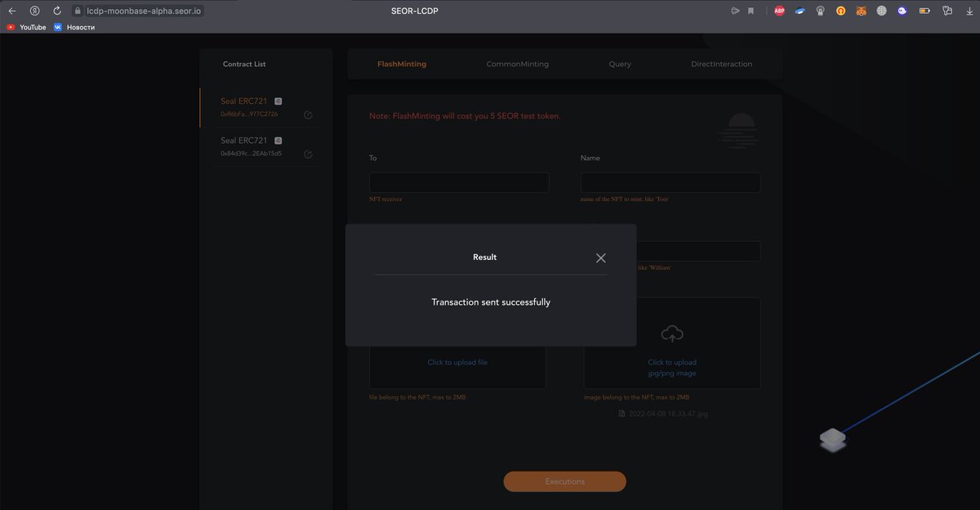Click 'Transaction sent successfully' message

pos(491,302)
